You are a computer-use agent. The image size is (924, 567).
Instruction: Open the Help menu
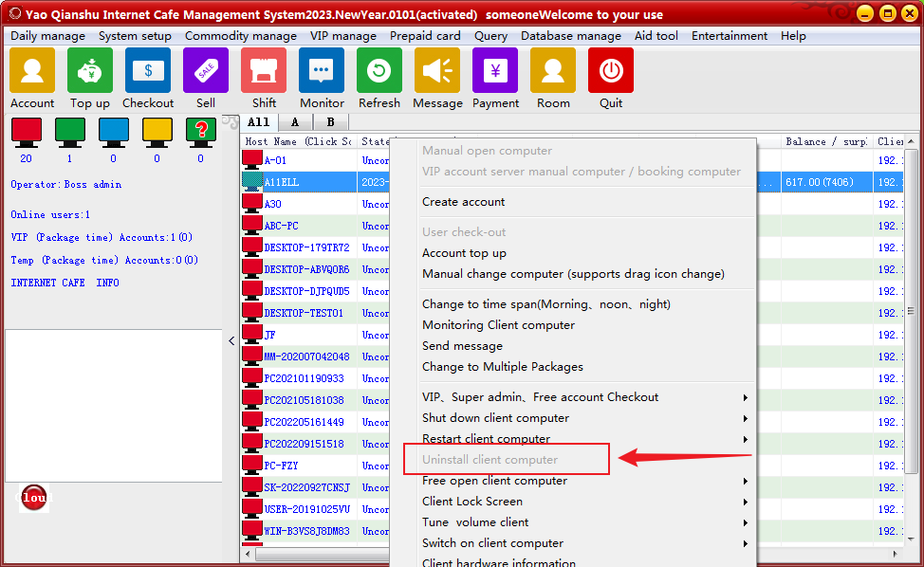point(793,36)
